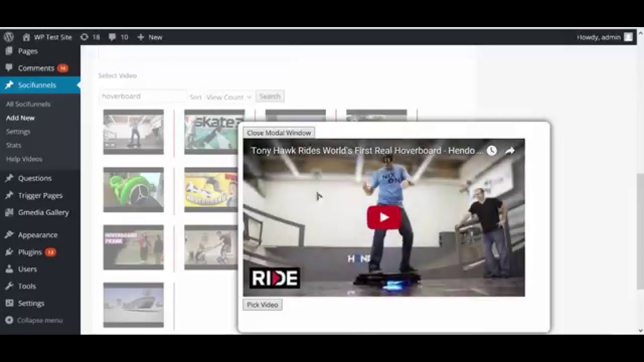Open Users in the sidebar
The width and height of the screenshot is (644, 362).
pyautogui.click(x=27, y=269)
